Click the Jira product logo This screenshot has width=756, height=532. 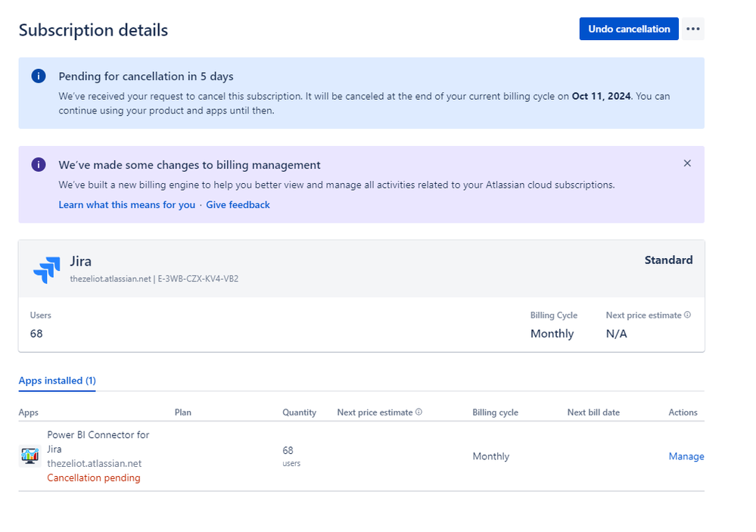(46, 269)
